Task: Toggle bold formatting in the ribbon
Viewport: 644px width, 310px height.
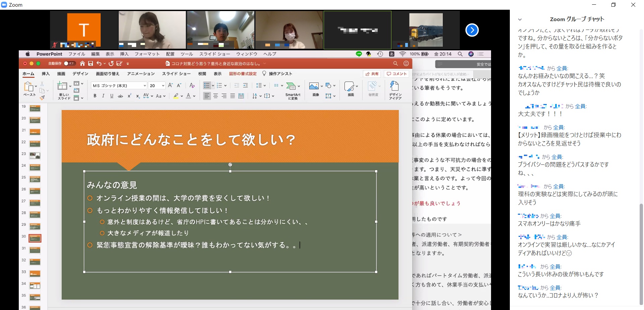Action: (95, 96)
